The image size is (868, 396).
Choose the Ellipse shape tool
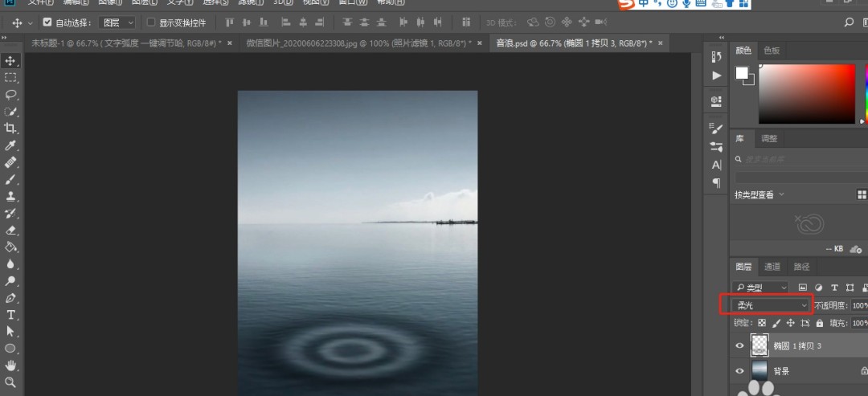pyautogui.click(x=10, y=349)
